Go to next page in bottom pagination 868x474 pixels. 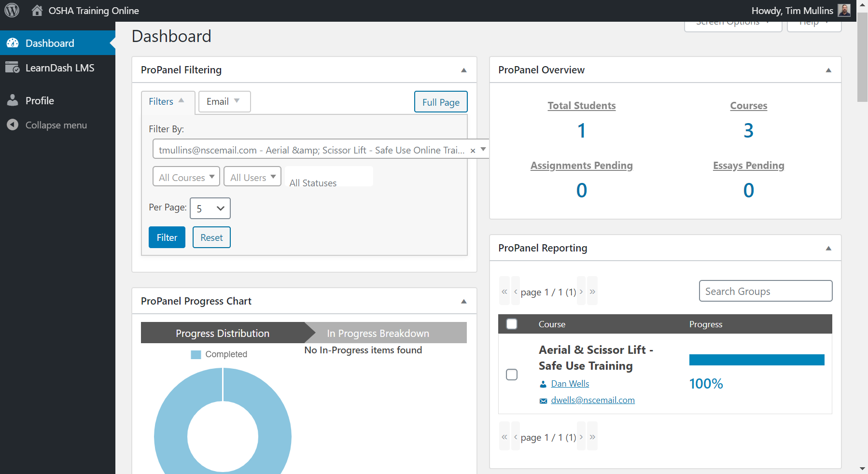click(x=581, y=436)
